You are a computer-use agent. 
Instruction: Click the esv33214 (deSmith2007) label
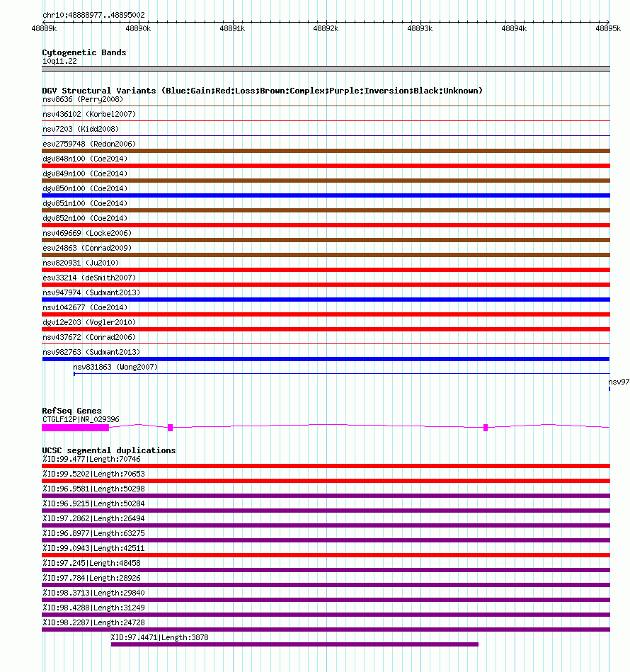[x=89, y=278]
